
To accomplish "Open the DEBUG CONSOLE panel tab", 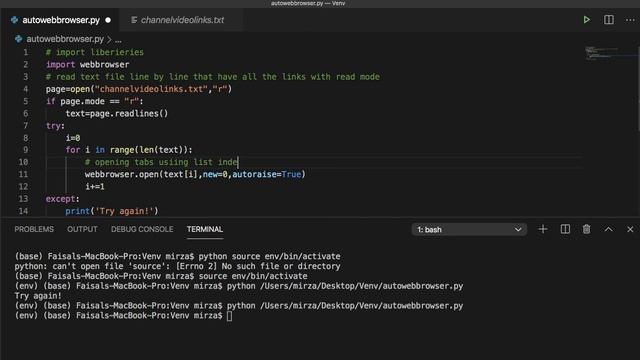I will click(142, 229).
